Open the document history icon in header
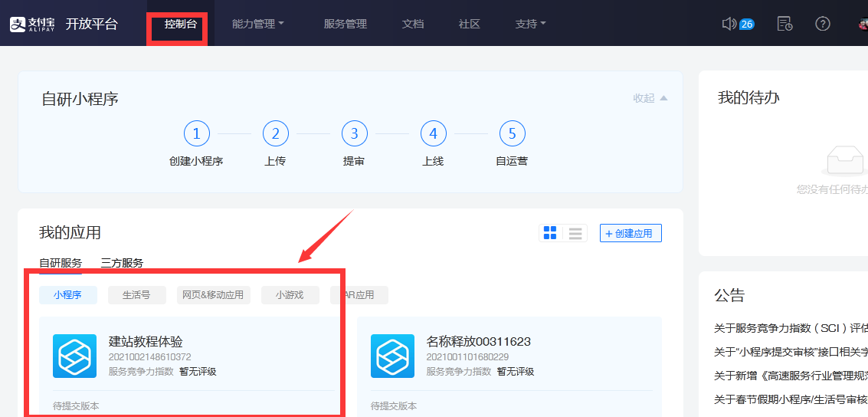Screen dimensions: 868x417 (784, 24)
